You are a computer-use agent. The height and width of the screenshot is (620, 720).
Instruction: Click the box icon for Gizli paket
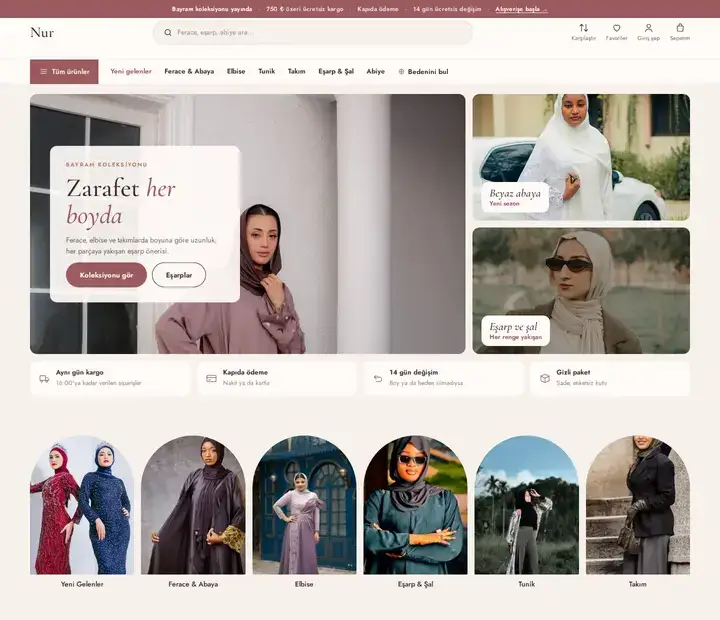pos(545,378)
